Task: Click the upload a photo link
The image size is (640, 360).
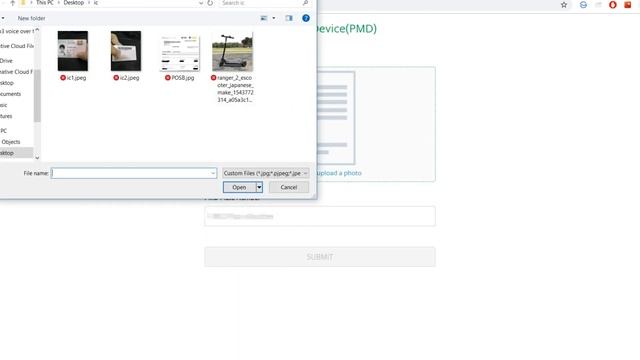Action: click(339, 173)
